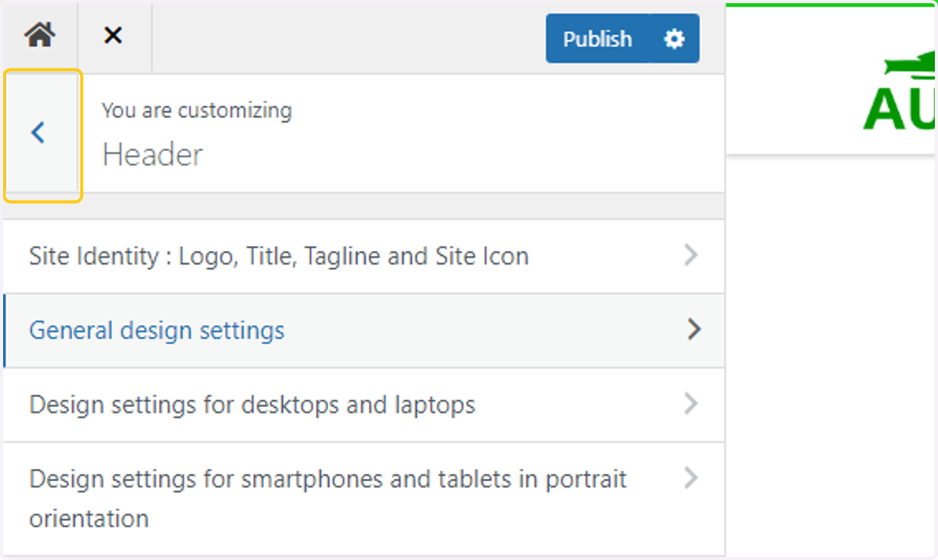
Task: Open Design settings for smartphones and tablets
Action: tap(363, 498)
